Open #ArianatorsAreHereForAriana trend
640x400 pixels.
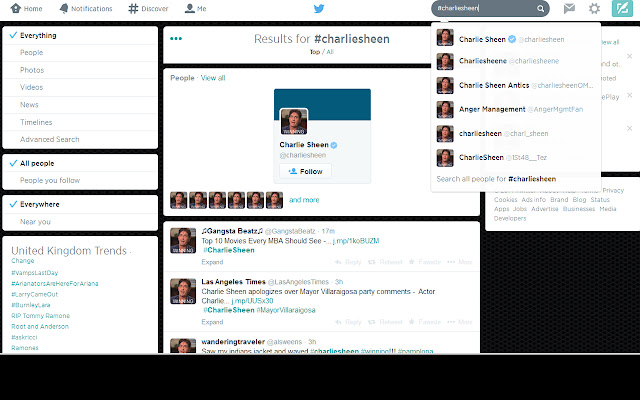55,284
